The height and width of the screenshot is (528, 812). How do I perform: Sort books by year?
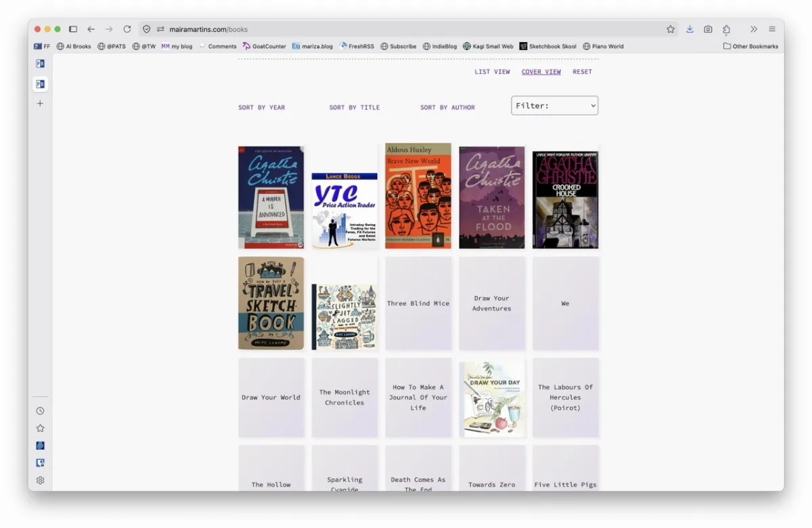tap(261, 108)
